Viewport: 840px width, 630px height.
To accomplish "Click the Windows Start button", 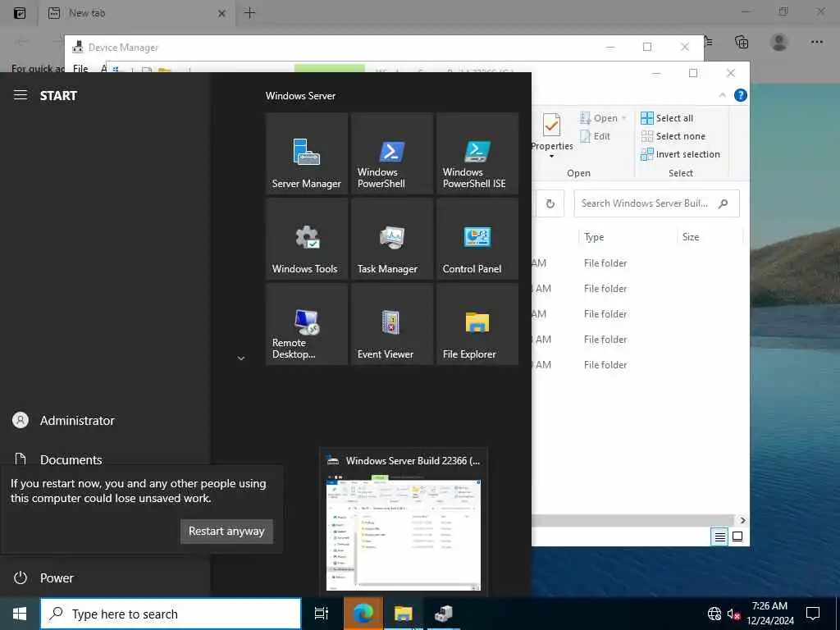I will coord(20,614).
